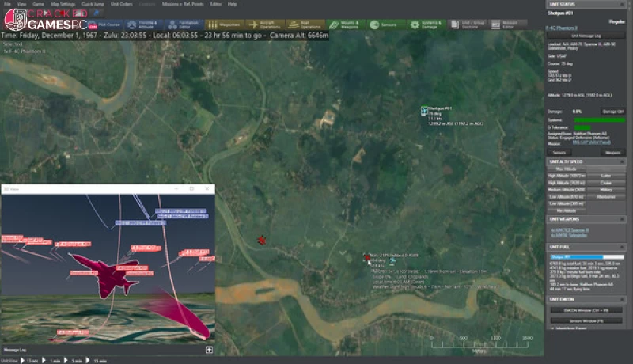The image size is (633, 364).
Task: Select the Cruise throttle setting
Action: coord(606,182)
